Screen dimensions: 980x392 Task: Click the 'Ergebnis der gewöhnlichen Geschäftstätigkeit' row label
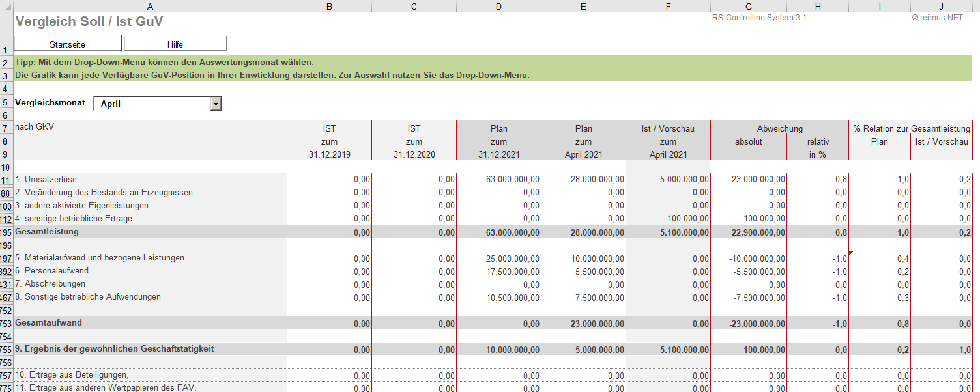(115, 349)
